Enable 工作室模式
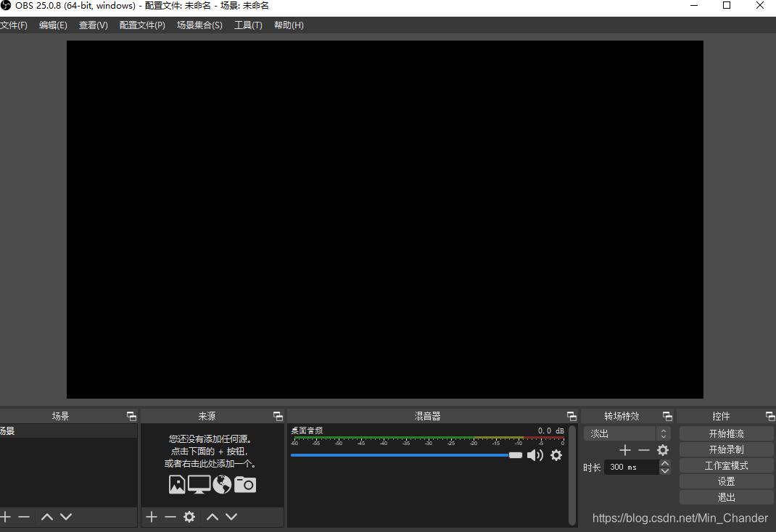The width and height of the screenshot is (776, 532). click(726, 466)
